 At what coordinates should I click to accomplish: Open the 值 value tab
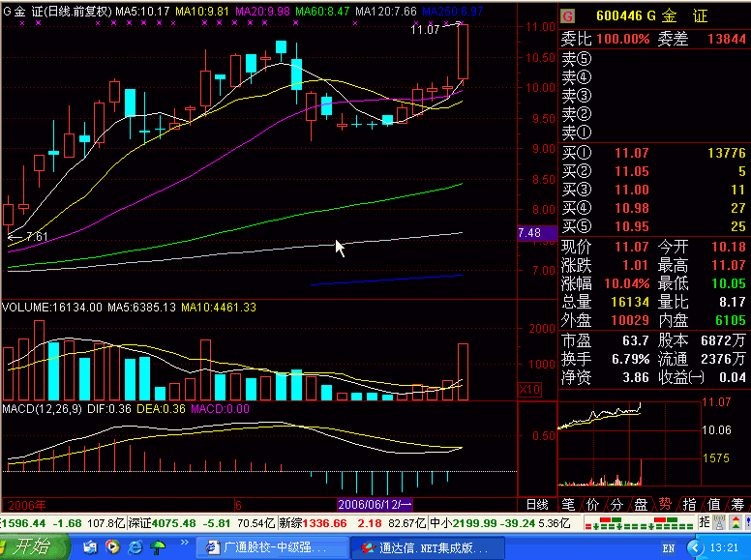pyautogui.click(x=713, y=504)
